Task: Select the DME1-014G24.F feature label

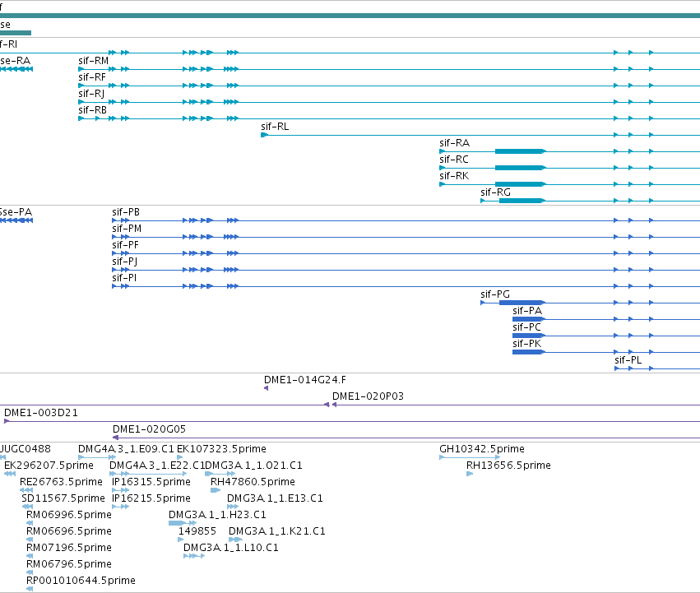Action: pos(305,380)
